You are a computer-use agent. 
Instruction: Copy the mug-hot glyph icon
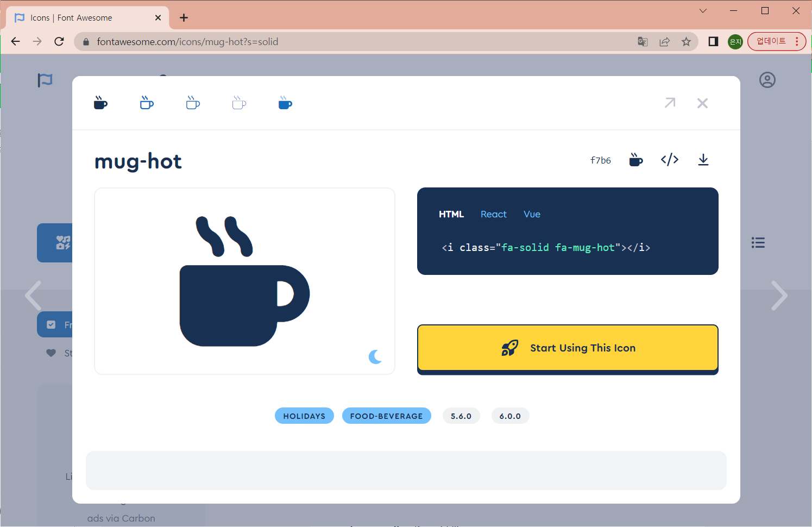636,160
